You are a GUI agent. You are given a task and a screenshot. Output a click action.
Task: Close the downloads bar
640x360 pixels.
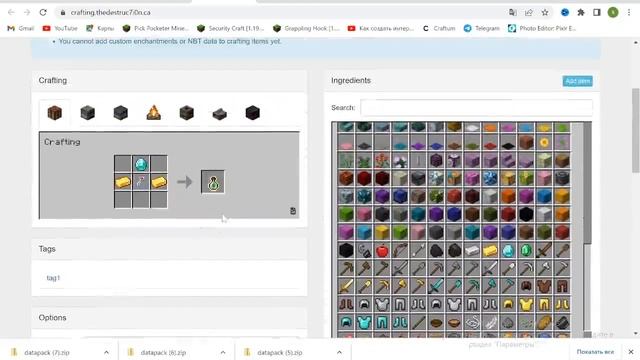pos(631,352)
